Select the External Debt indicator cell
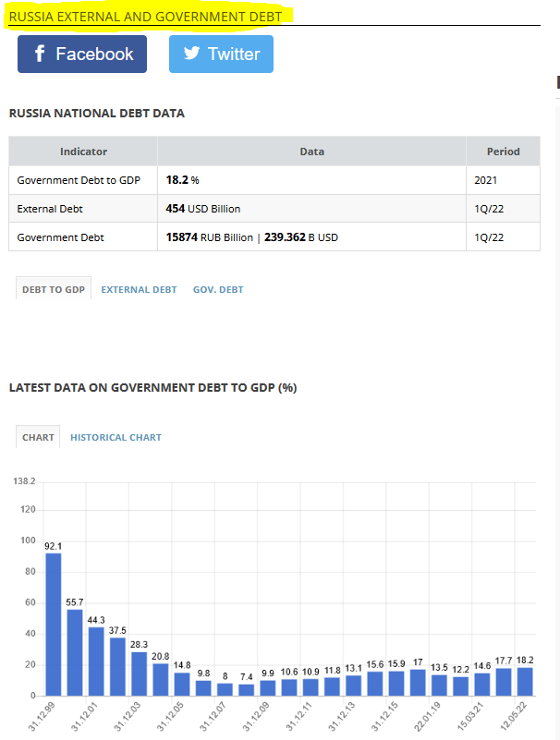 (83, 209)
